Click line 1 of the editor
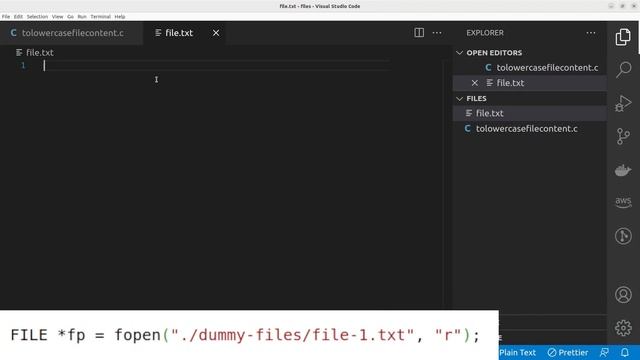The image size is (640, 360). tap(216, 66)
